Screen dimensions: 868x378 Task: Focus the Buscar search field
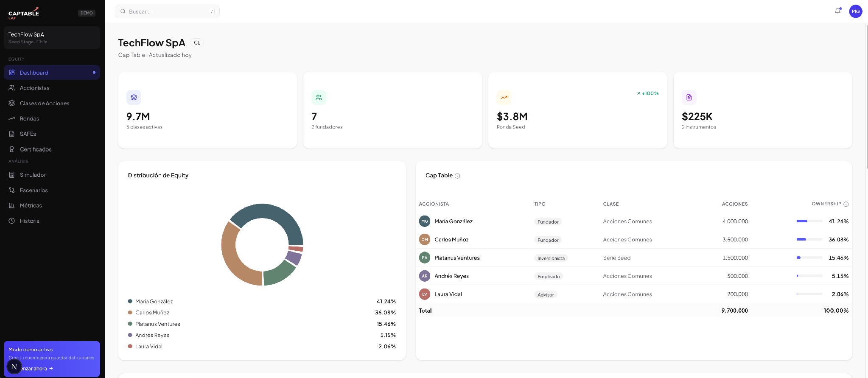point(167,11)
